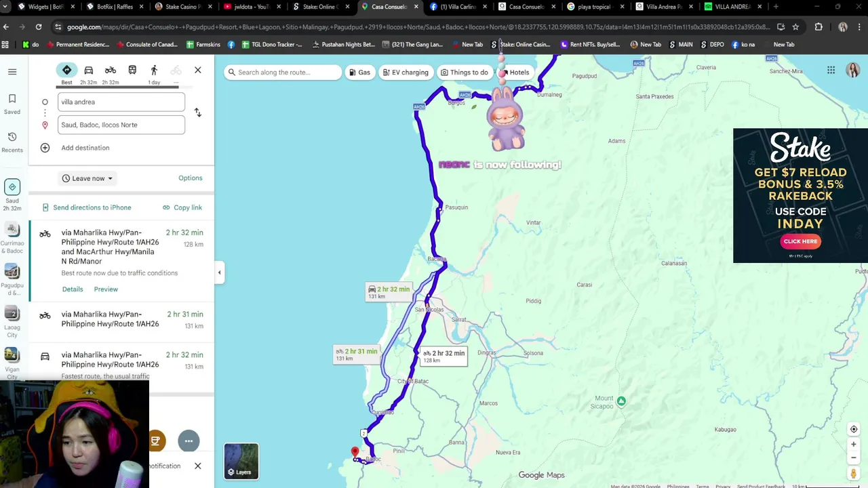Select the Best travel mode icon
Screen dimensions: 868x488
point(66,70)
